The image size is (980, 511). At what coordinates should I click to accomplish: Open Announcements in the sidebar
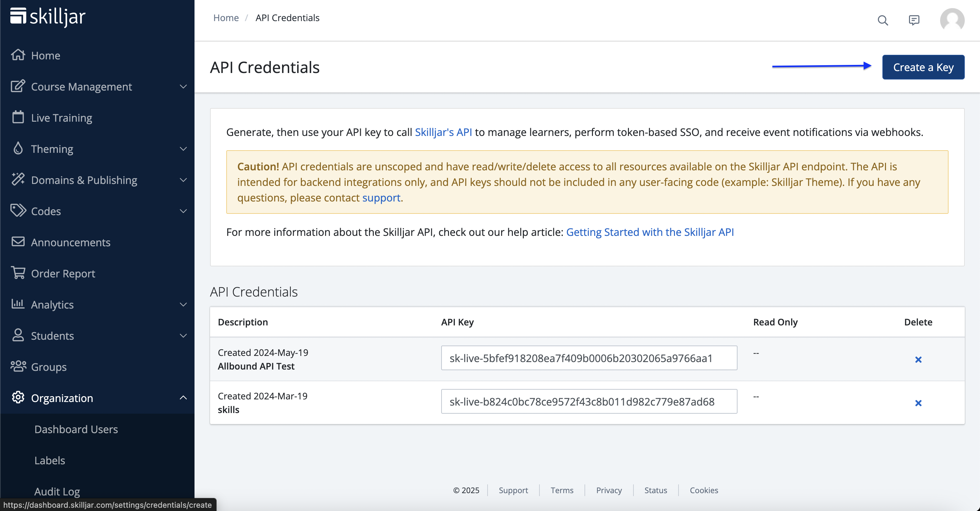71,242
